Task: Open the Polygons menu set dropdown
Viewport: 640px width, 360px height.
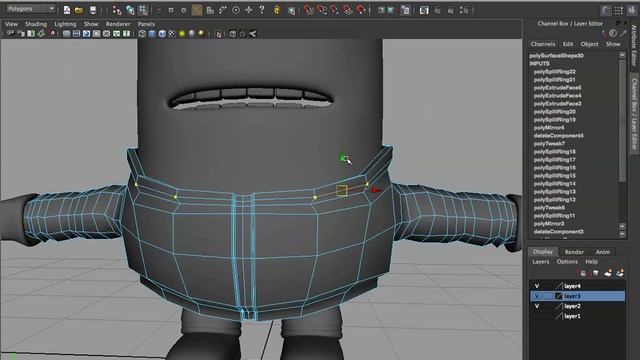Action: (x=31, y=9)
